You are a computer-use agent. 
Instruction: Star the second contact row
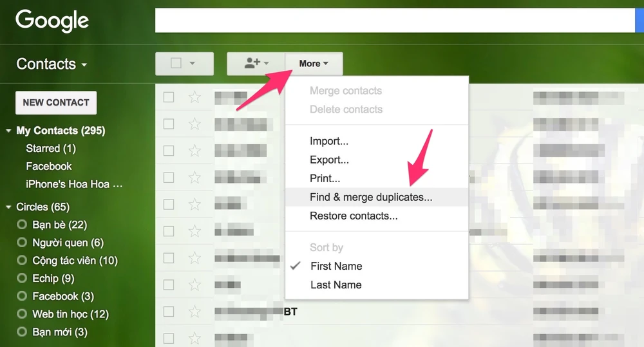pyautogui.click(x=194, y=124)
